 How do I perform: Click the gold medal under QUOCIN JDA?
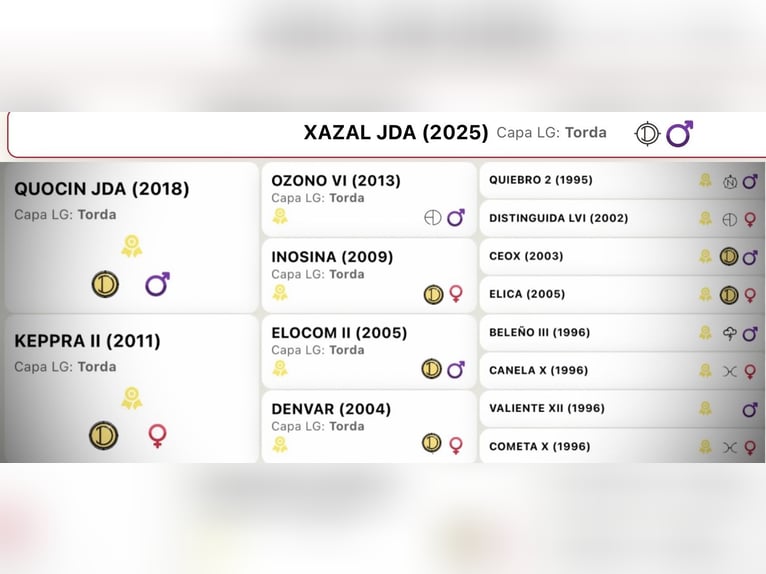pyautogui.click(x=105, y=284)
